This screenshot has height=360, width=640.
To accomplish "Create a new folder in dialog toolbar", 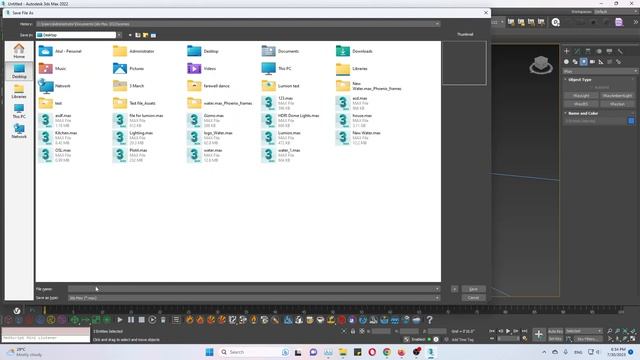I will pyautogui.click(x=146, y=35).
